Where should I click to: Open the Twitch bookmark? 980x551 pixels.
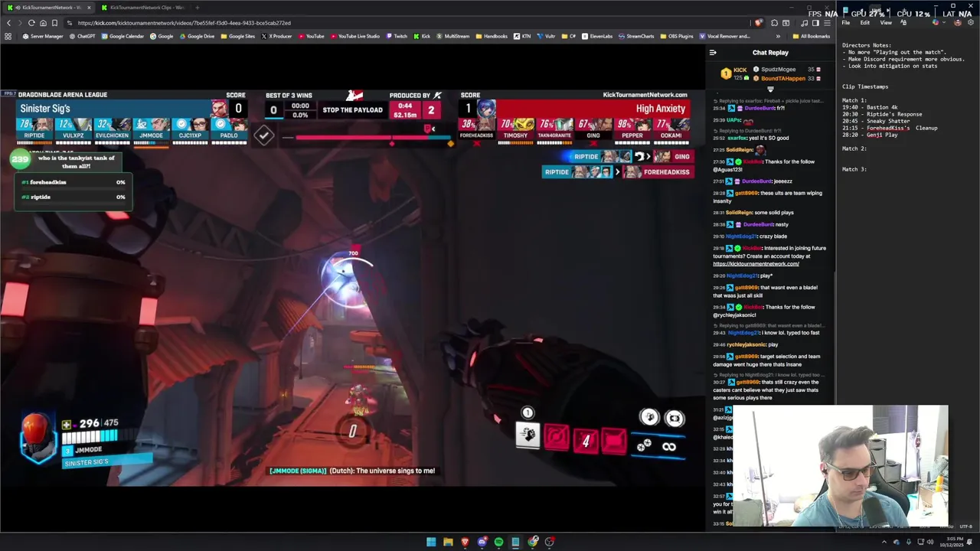(x=397, y=36)
